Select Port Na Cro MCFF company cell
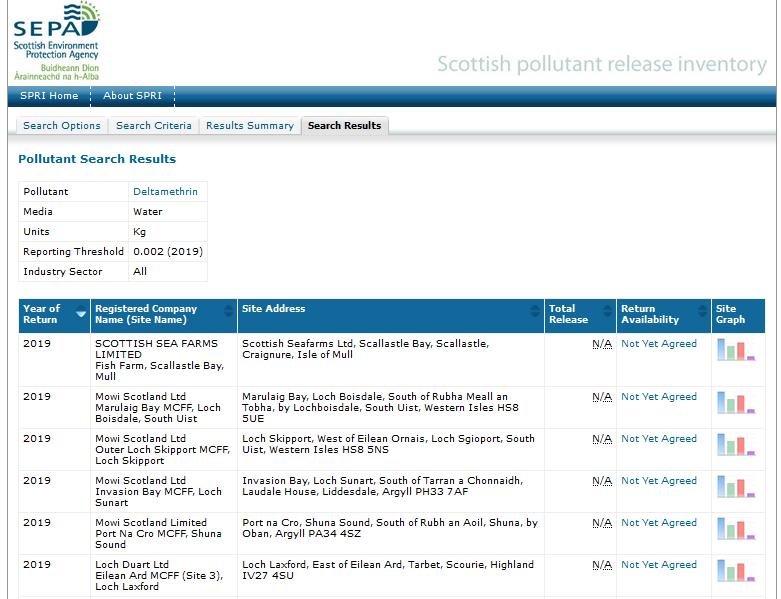The image size is (781, 599). pyautogui.click(x=164, y=533)
